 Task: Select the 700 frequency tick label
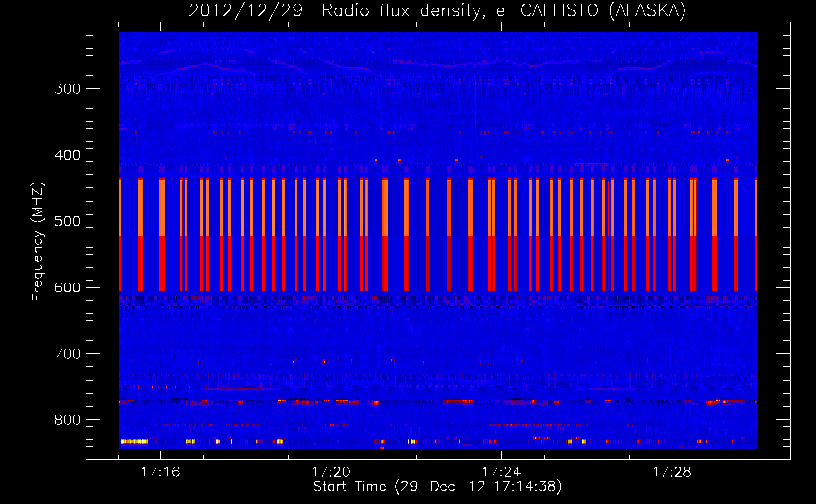pos(68,354)
